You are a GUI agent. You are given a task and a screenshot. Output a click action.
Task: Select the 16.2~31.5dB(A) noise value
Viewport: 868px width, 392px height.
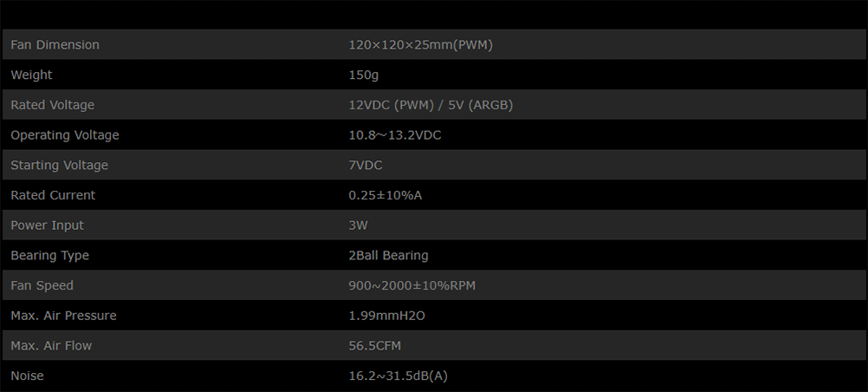click(398, 376)
